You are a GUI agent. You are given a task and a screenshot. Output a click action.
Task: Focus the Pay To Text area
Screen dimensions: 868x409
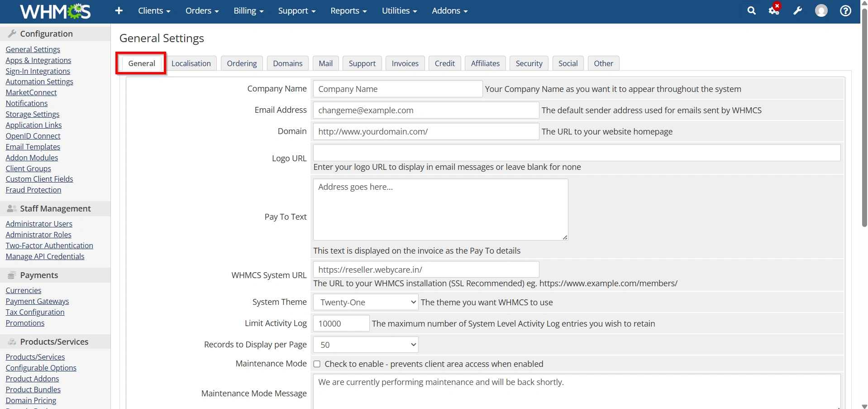(440, 209)
